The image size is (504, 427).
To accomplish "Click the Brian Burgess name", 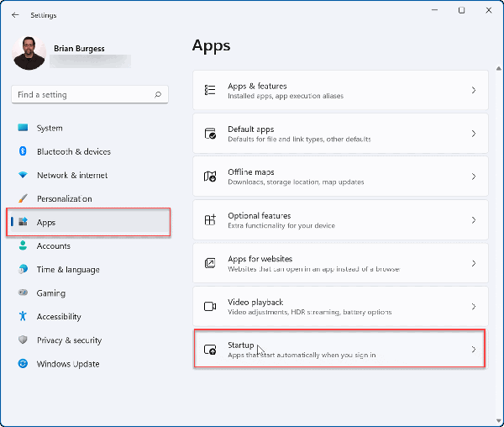I will pos(79,49).
